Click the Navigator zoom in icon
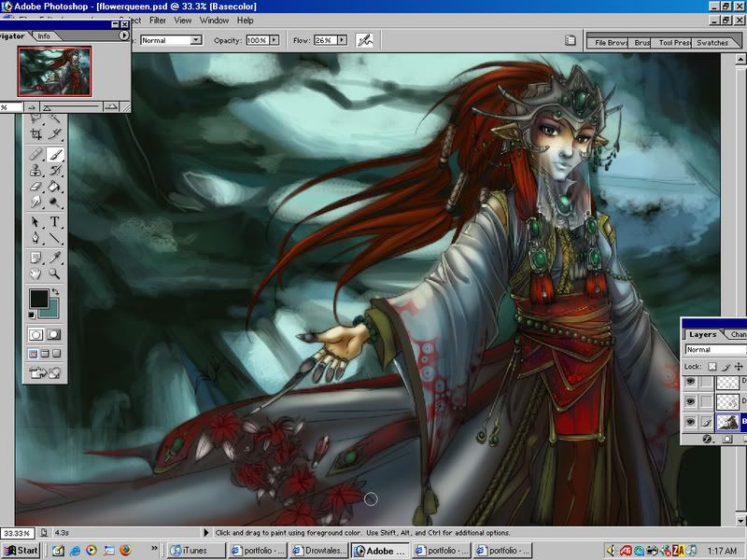This screenshot has height=560, width=747. [110, 107]
